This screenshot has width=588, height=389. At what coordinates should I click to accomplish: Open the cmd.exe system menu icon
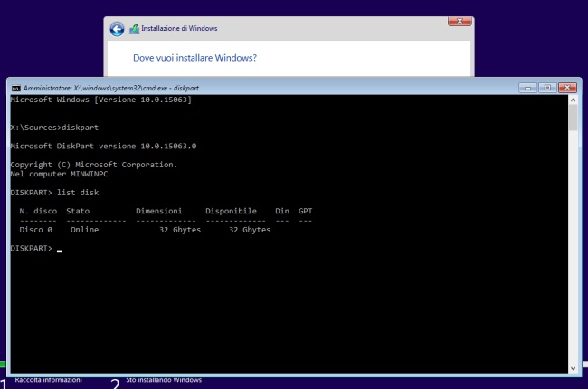click(x=15, y=88)
